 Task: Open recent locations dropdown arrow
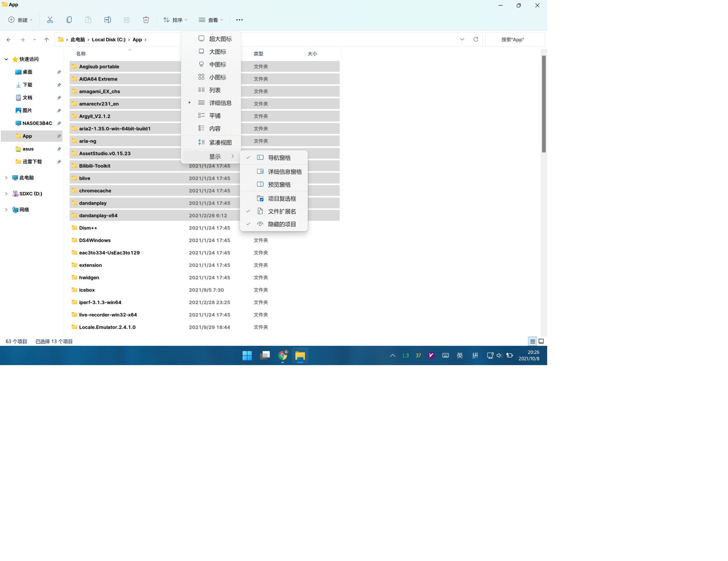coord(34,40)
